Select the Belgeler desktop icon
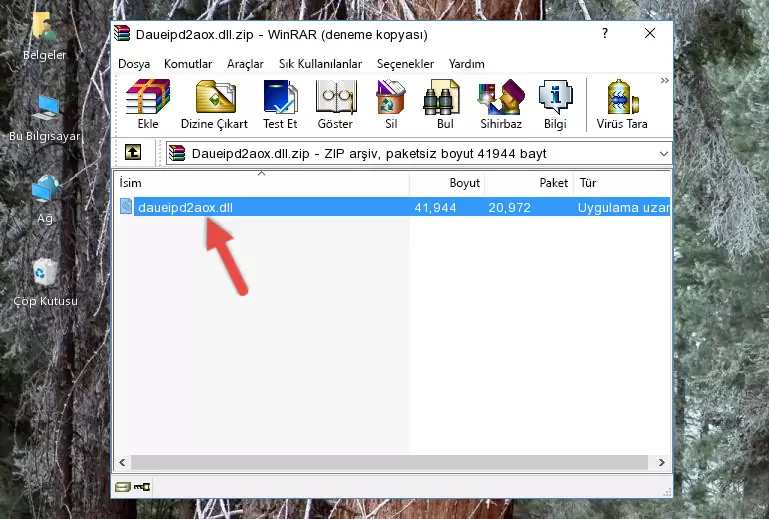 [x=44, y=36]
